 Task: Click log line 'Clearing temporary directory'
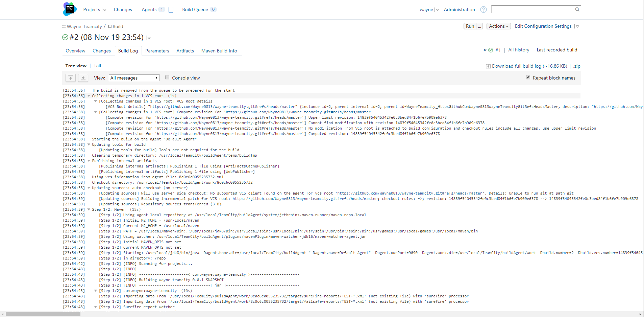[174, 155]
